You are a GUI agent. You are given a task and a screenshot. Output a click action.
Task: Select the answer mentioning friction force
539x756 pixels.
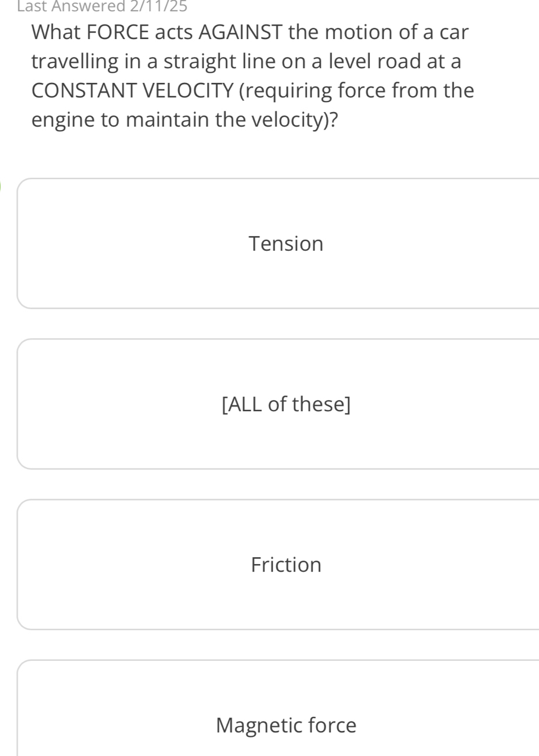(x=286, y=564)
